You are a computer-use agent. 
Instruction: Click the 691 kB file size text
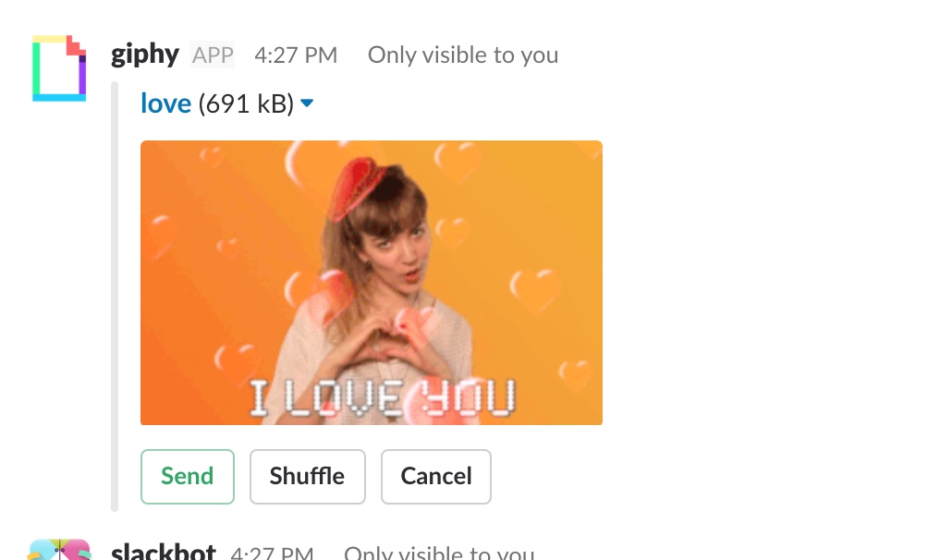[249, 103]
